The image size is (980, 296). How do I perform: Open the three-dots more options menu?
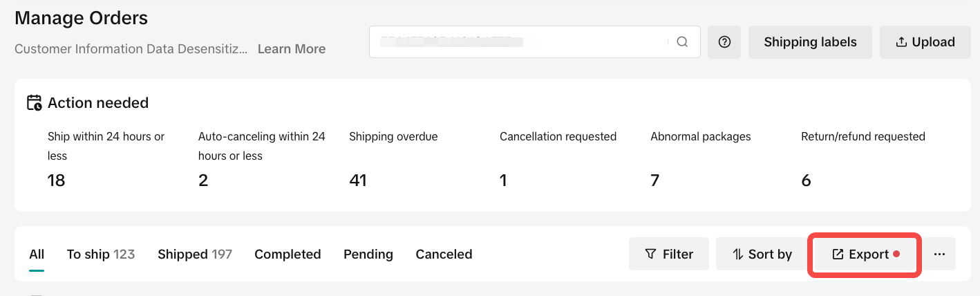[x=939, y=255]
